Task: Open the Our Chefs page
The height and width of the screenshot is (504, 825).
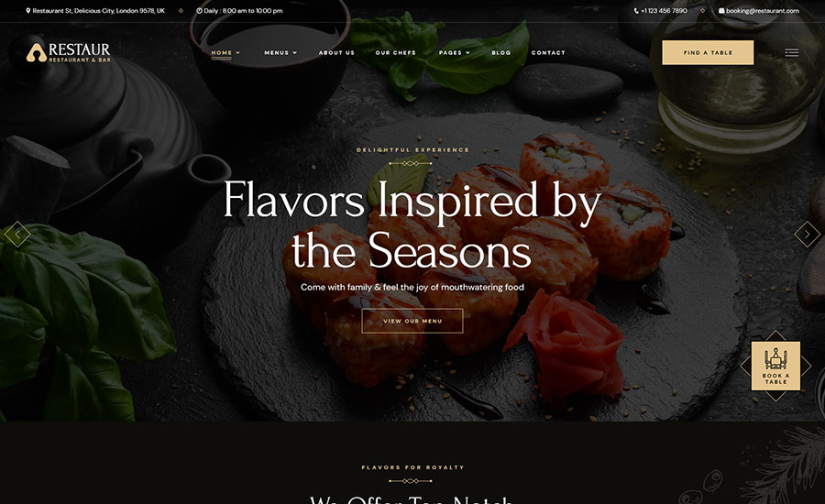Action: click(x=395, y=52)
